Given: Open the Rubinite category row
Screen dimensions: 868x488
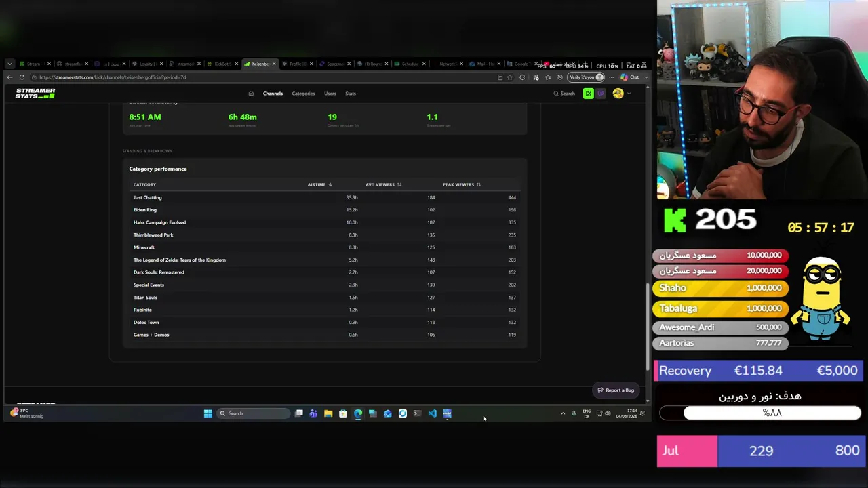Looking at the screenshot, I should [x=324, y=310].
